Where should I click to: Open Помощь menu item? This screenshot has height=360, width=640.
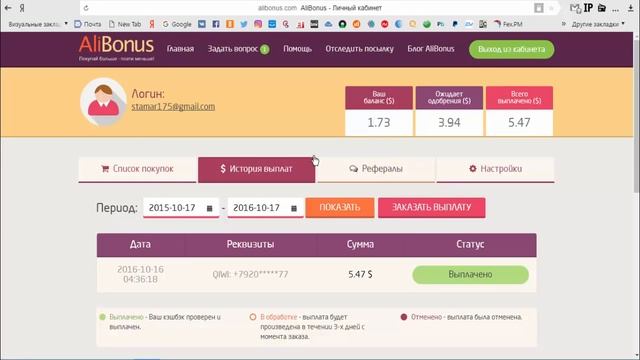click(298, 49)
